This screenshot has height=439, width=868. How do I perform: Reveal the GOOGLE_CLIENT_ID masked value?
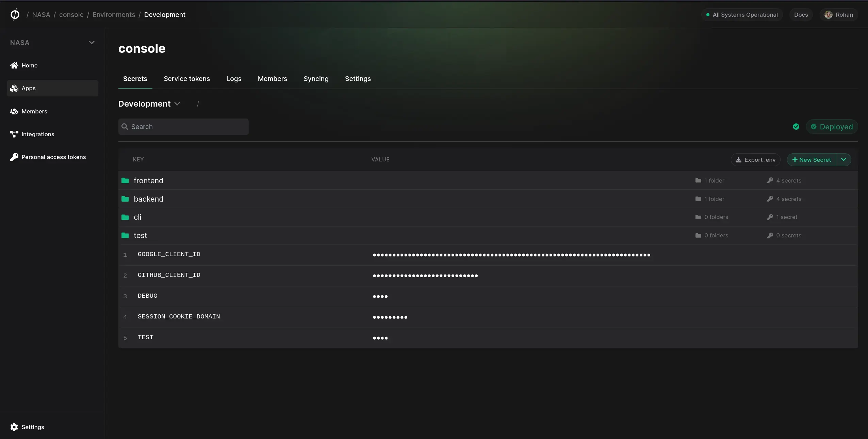click(511, 255)
